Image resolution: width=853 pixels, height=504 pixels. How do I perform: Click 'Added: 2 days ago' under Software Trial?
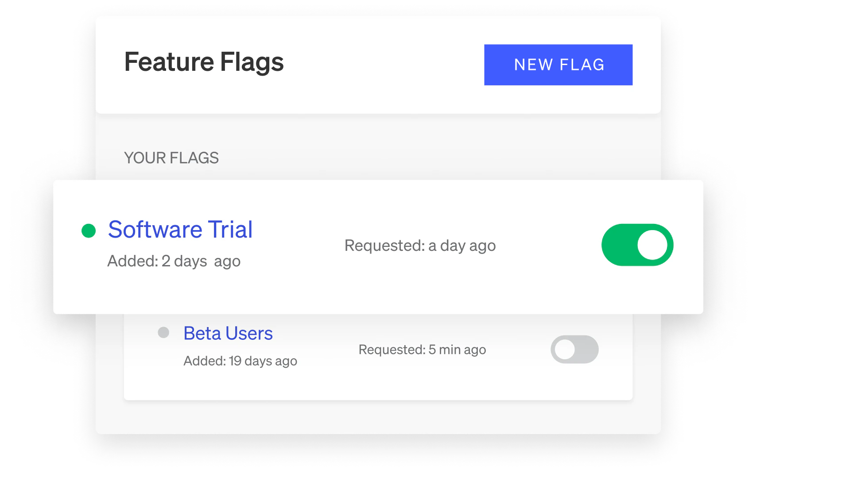coord(174,261)
